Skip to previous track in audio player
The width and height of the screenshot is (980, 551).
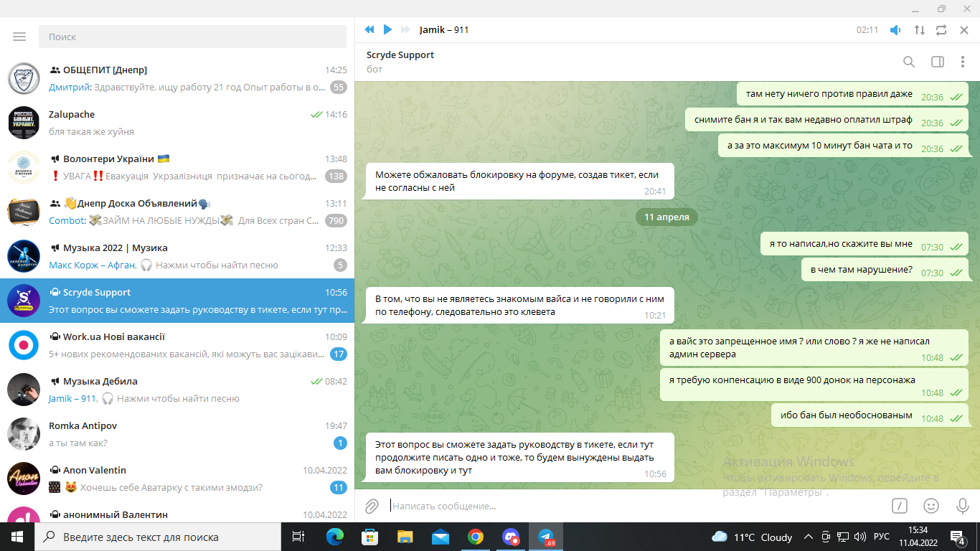coord(369,29)
